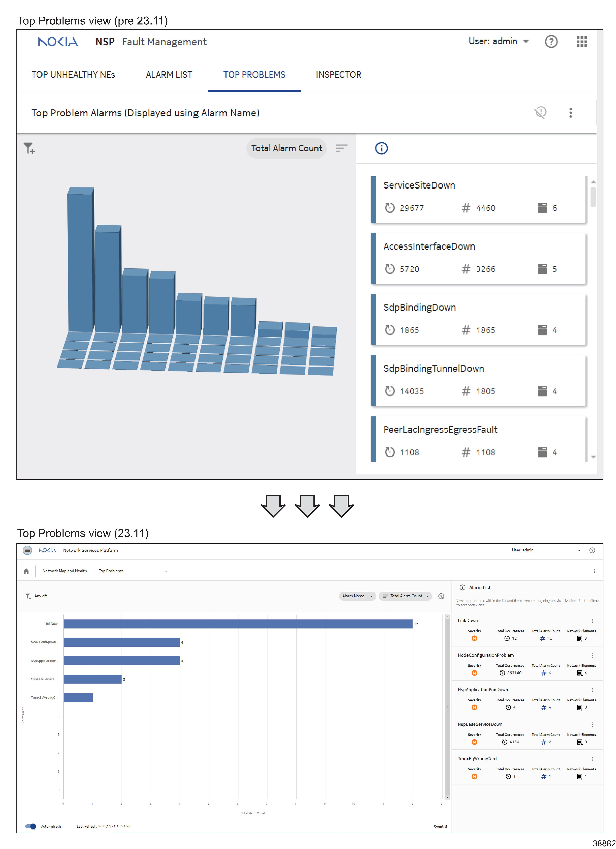Click Network Map and Health breadcrumb
The image size is (616, 849).
[65, 571]
